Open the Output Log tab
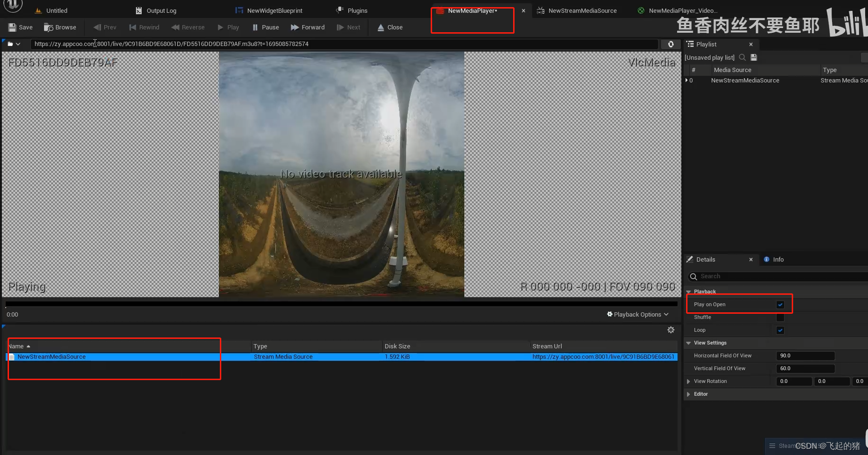Image resolution: width=868 pixels, height=455 pixels. tap(161, 10)
